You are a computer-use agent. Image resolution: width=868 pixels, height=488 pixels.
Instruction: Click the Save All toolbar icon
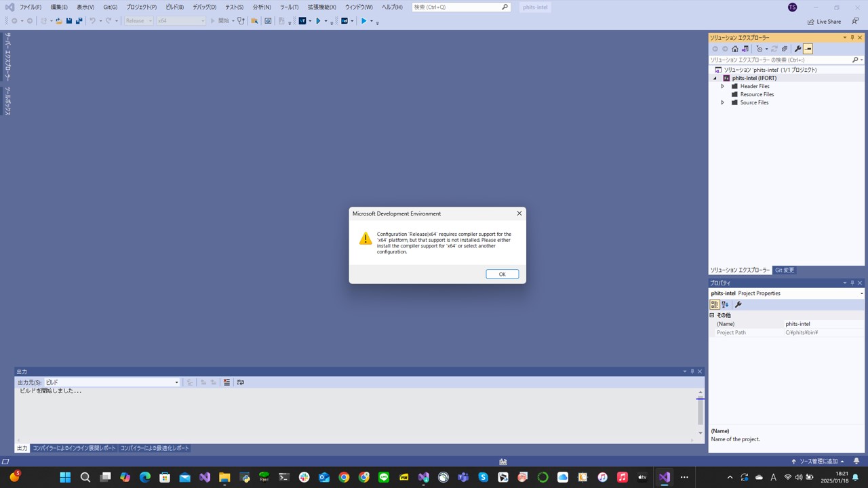click(x=79, y=21)
